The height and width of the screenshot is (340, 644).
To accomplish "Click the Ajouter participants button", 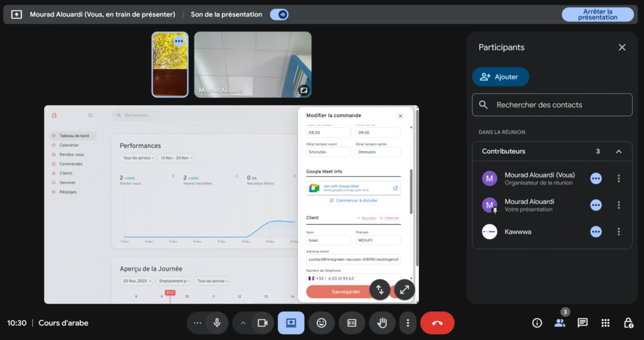I will [x=500, y=77].
